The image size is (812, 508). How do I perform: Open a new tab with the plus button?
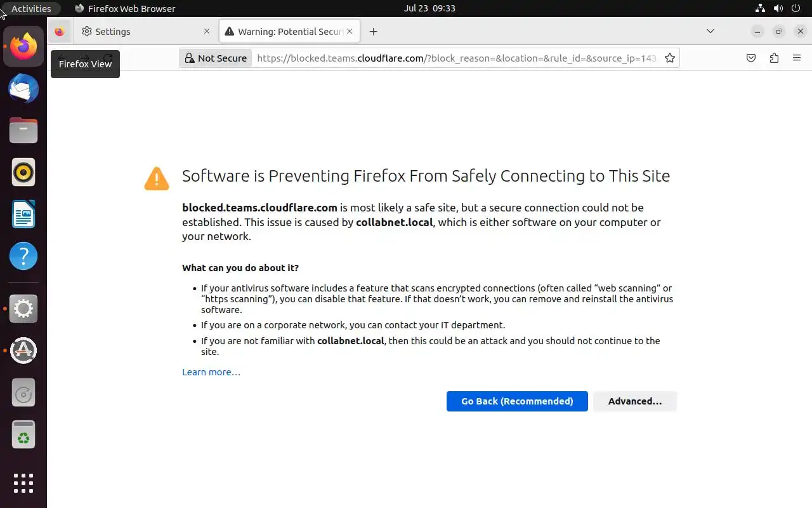373,31
